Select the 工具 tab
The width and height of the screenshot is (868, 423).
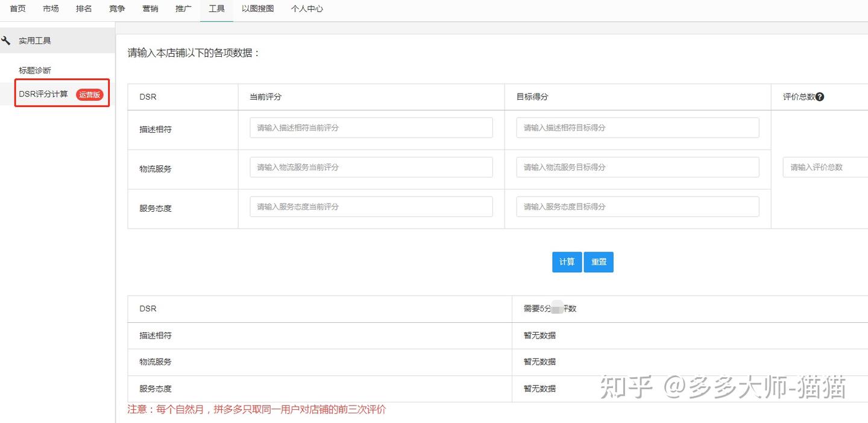click(217, 9)
